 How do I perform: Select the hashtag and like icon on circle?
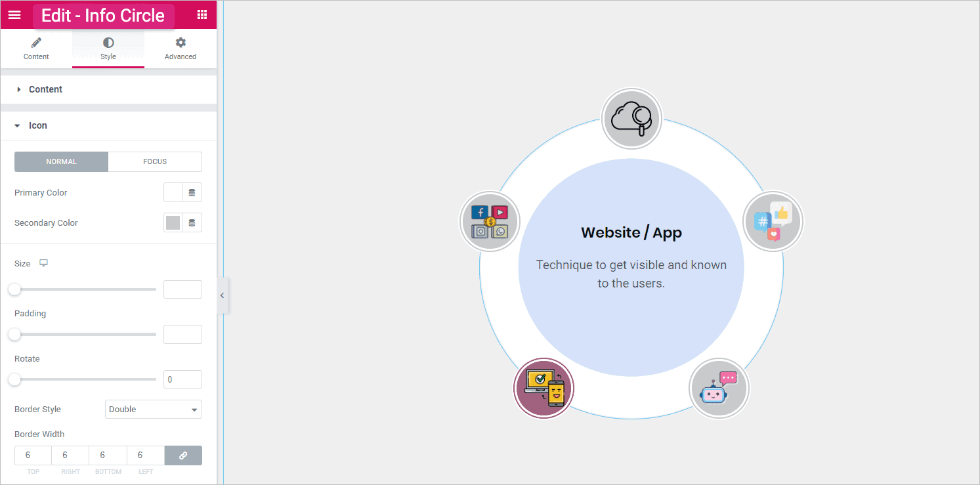pyautogui.click(x=773, y=222)
